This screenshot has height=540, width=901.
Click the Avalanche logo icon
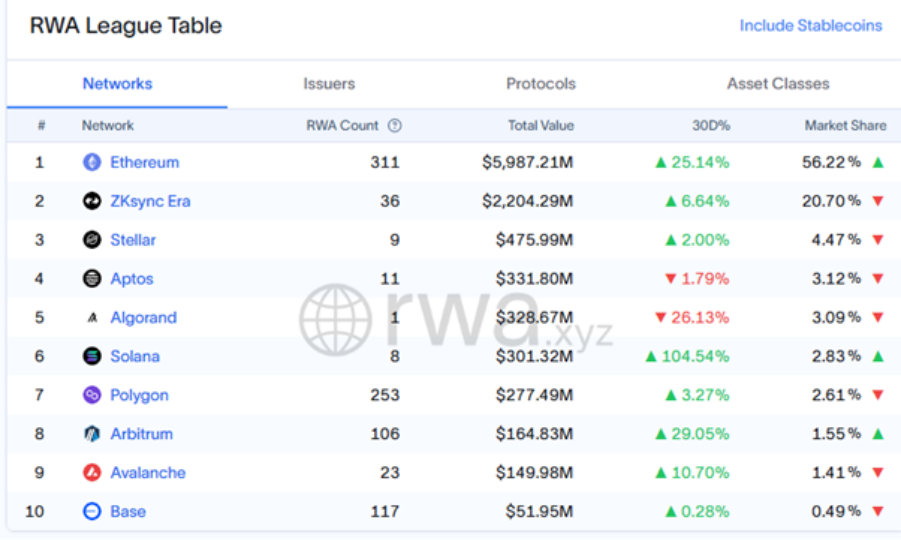coord(92,472)
